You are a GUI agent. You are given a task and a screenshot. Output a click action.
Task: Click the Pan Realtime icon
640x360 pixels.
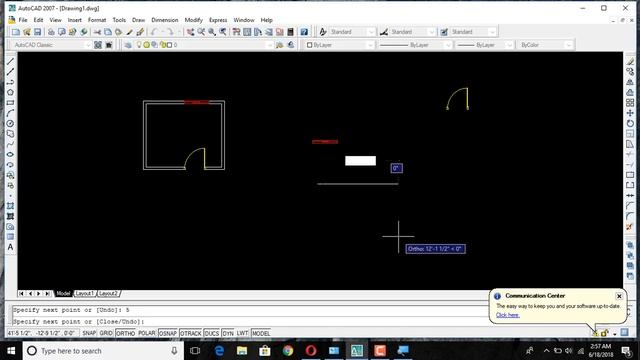pos(190,32)
